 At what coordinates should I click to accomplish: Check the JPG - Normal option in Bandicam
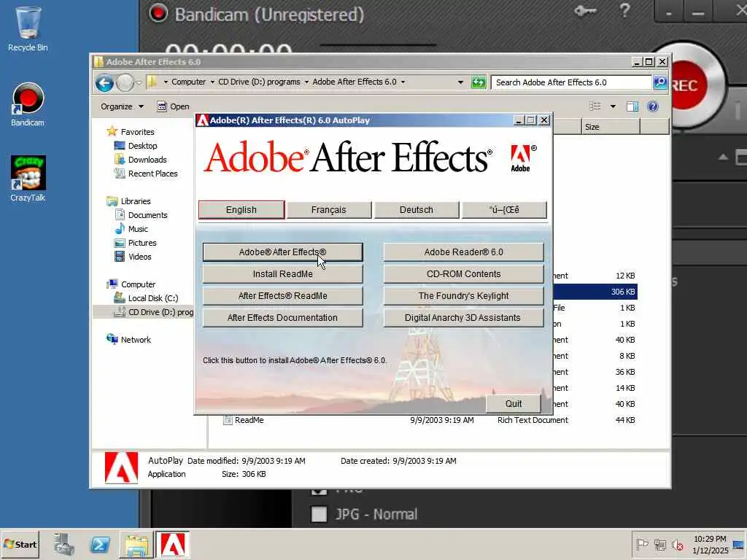point(319,514)
